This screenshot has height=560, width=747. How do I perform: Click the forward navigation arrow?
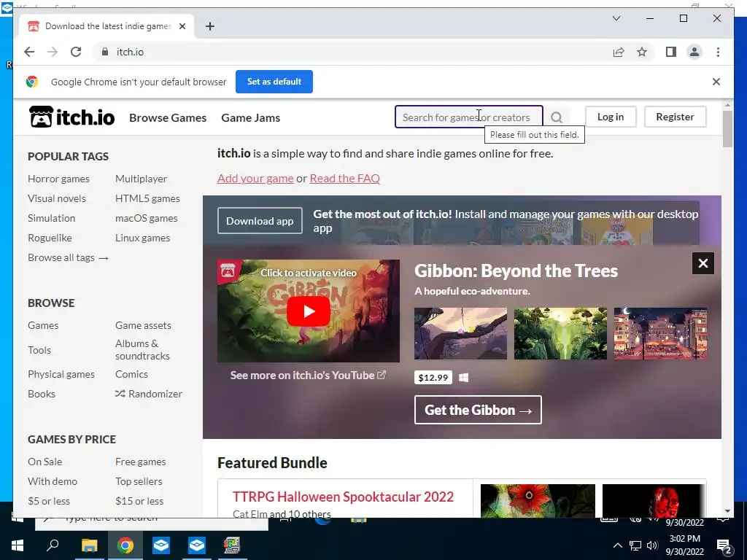click(x=53, y=52)
